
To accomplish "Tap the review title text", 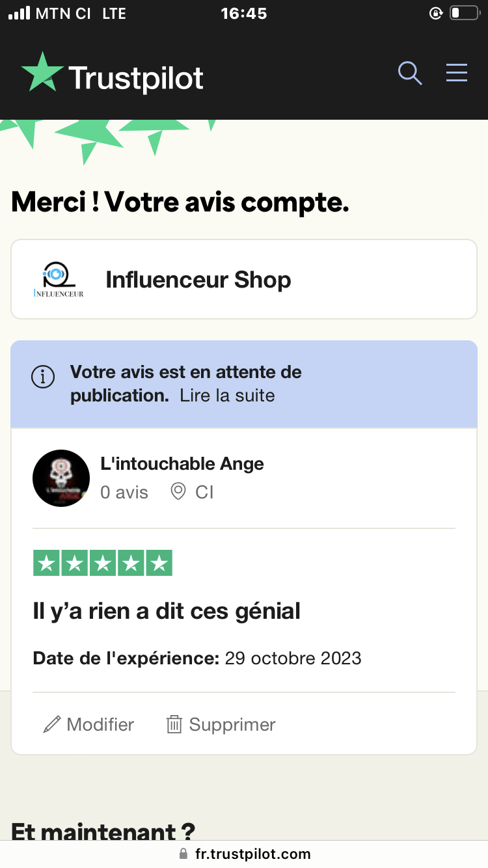I will tap(167, 612).
